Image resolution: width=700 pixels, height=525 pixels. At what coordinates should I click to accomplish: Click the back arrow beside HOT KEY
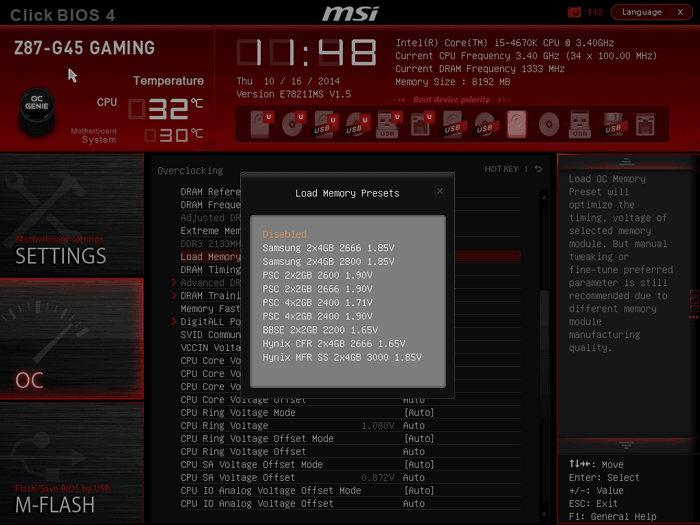[538, 169]
